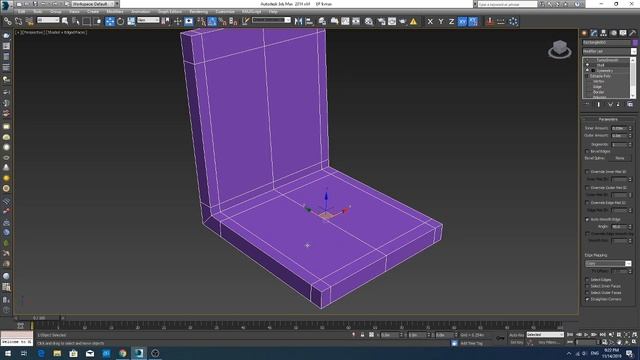640x360 pixels.
Task: Open the Motion command panel tab
Action: 613,33
